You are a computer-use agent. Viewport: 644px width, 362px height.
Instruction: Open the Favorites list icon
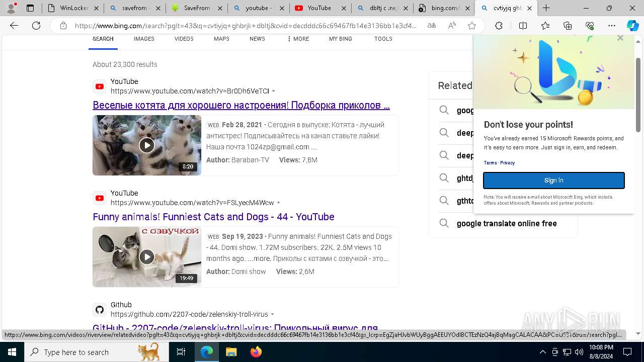(545, 26)
